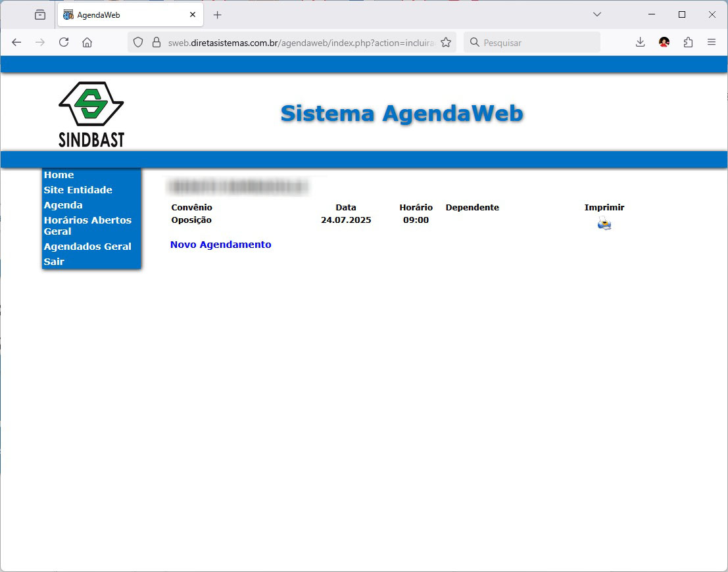This screenshot has height=572, width=728.
Task: Open the Firefox downloads panel
Action: 640,42
